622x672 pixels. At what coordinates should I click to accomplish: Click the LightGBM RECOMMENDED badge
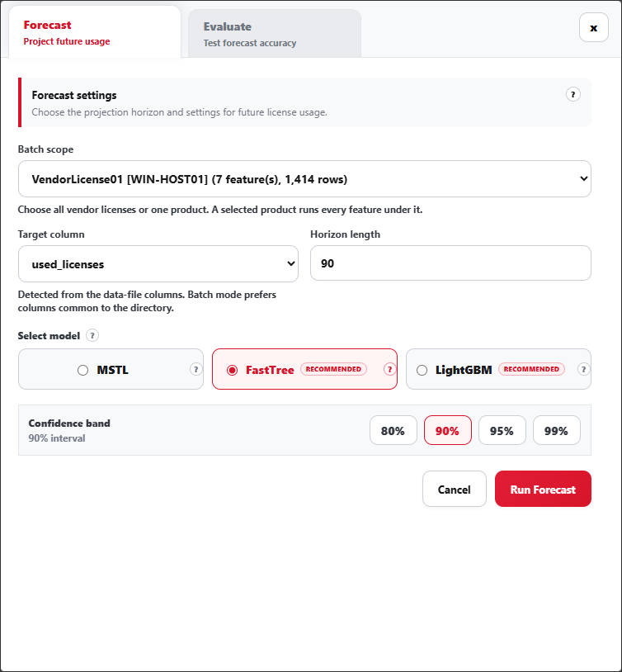tap(531, 369)
